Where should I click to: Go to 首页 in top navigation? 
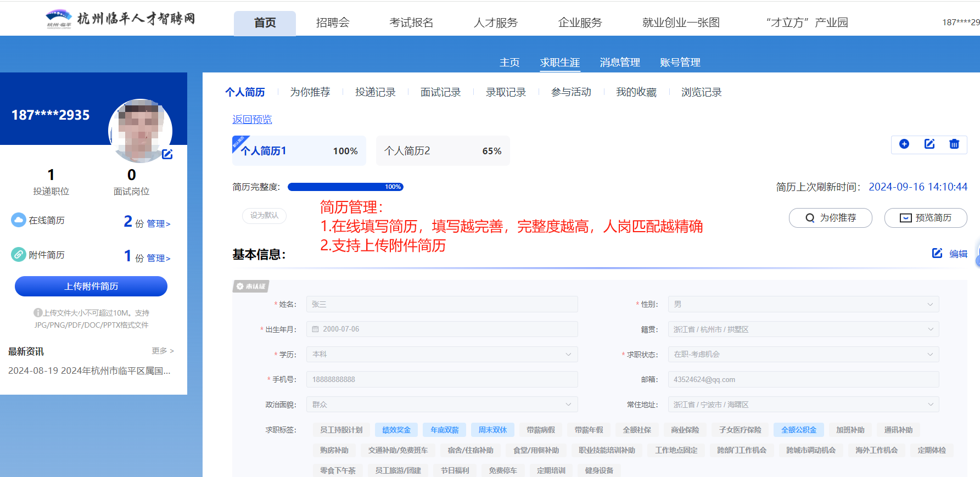click(x=265, y=23)
